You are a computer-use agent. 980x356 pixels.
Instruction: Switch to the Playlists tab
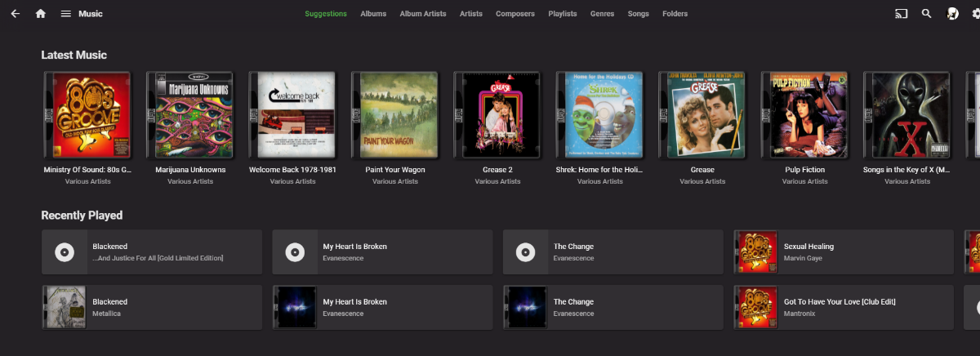tap(563, 14)
